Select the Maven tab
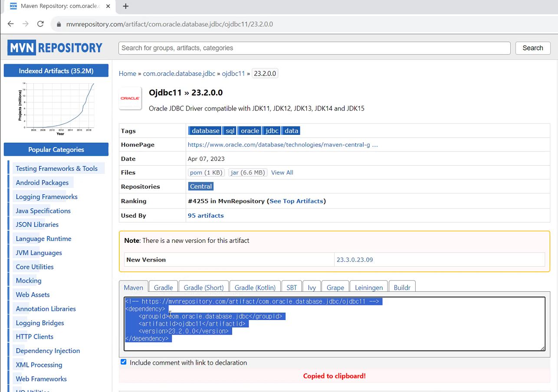 [134, 287]
